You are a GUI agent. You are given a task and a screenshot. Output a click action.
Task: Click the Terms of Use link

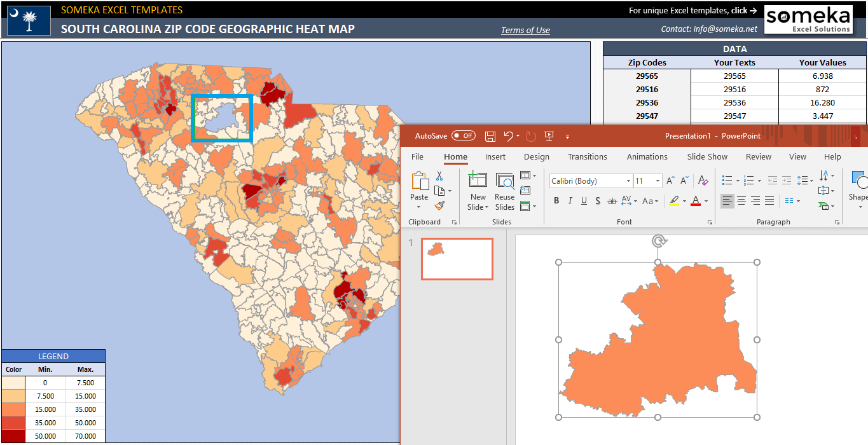525,30
